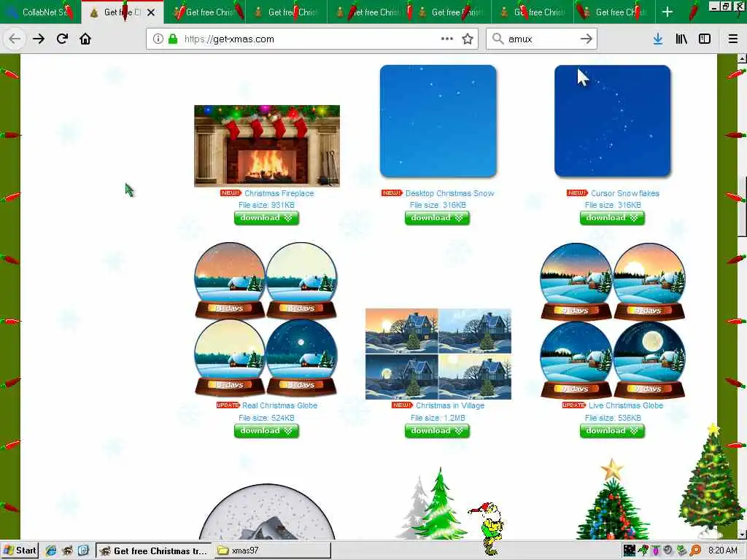Open the Home page button

click(x=85, y=39)
